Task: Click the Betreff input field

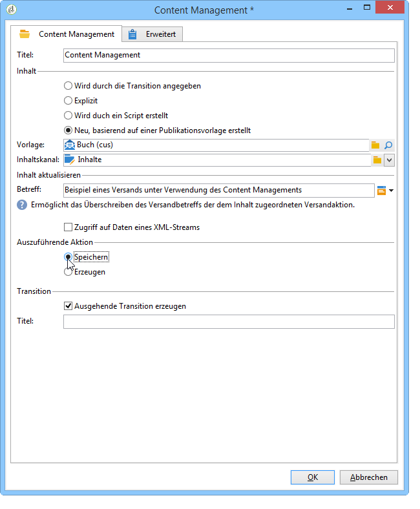Action: click(218, 190)
